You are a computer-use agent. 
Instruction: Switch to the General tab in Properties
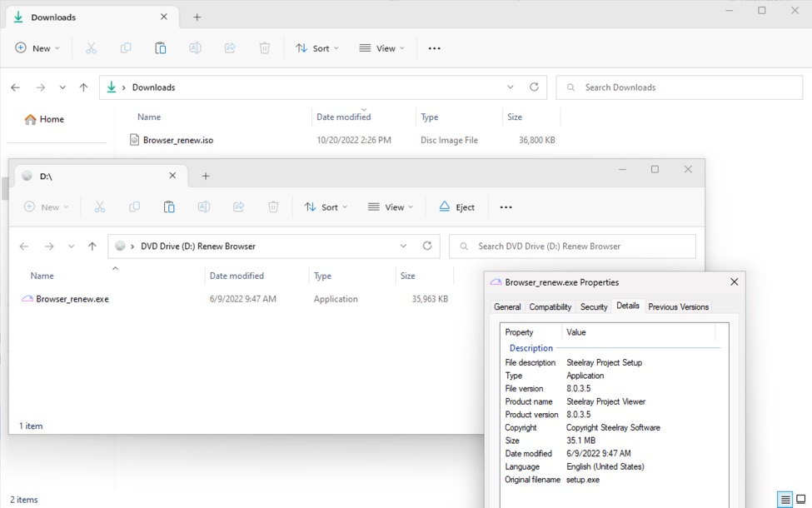point(507,307)
